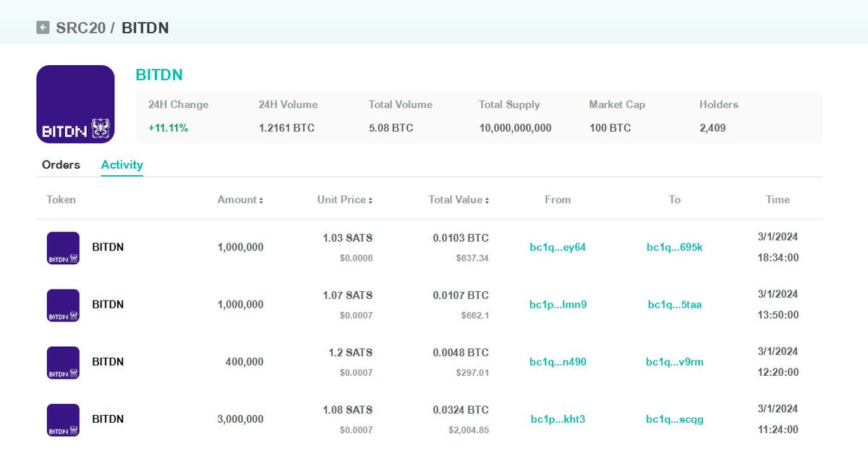Click BITDN icon in the 12:20:00 row
This screenshot has width=868, height=454.
click(63, 362)
